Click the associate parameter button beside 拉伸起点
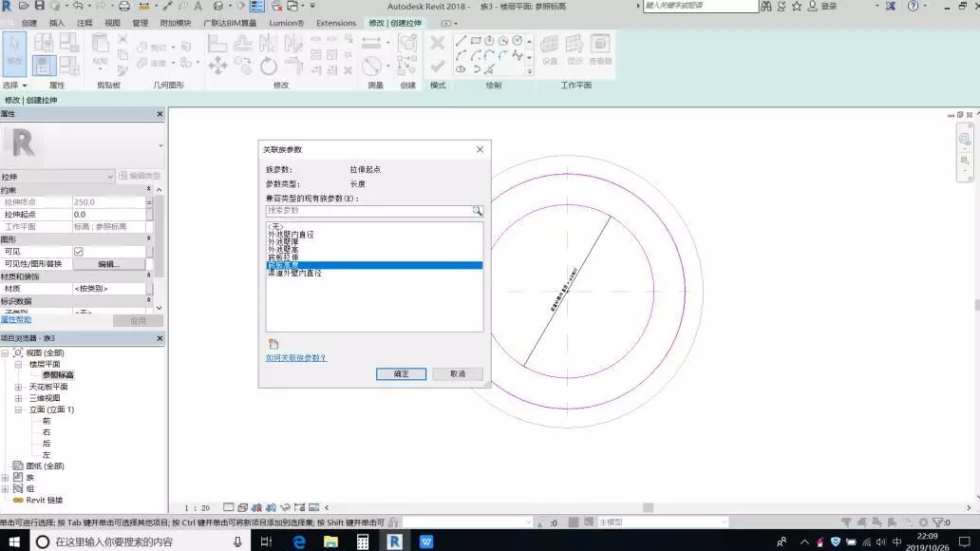This screenshot has height=551, width=980. (x=149, y=215)
